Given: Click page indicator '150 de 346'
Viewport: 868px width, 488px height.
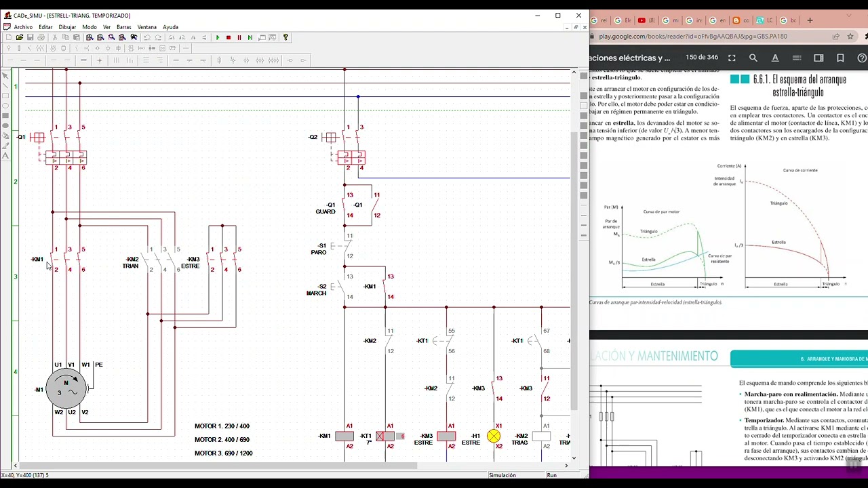Looking at the screenshot, I should (702, 58).
